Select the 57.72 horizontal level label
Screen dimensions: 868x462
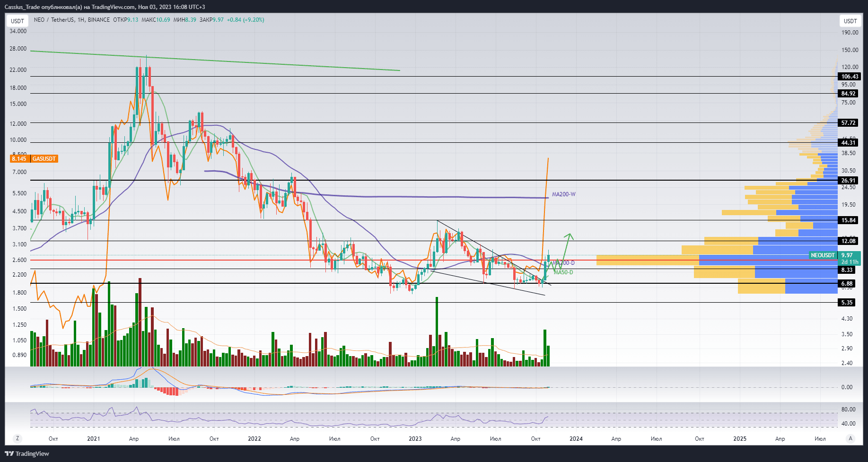coord(848,123)
